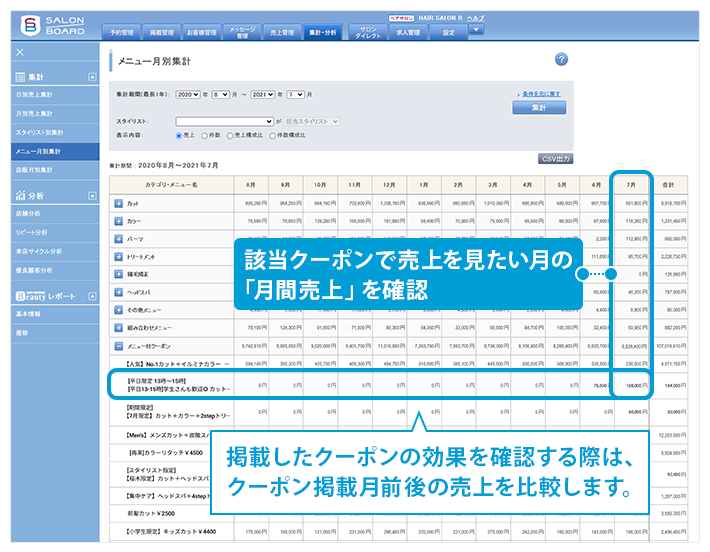Image resolution: width=710 pixels, height=552 pixels.
Task: Expand the カット category plus icon
Action: [118, 203]
